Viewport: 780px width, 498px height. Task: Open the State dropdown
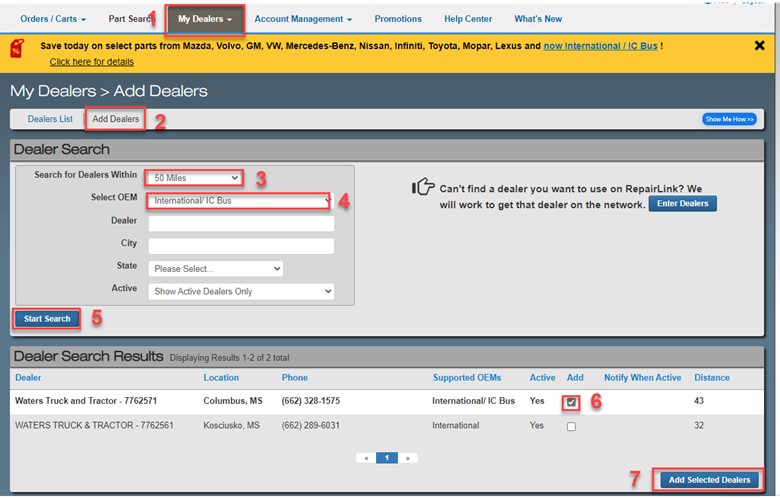(x=215, y=269)
